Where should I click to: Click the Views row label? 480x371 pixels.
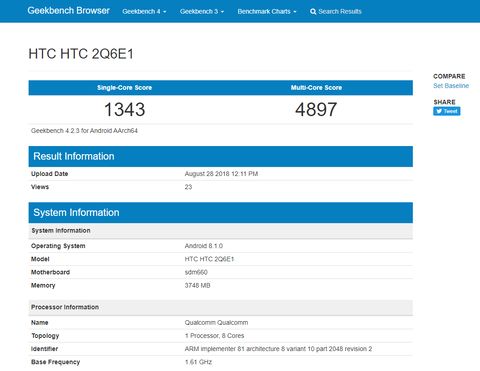[x=40, y=187]
